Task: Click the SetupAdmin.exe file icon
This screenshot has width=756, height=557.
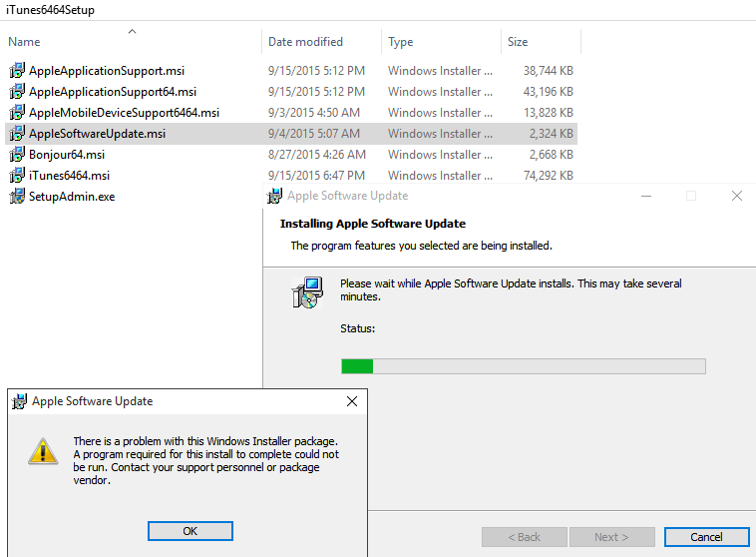Action: (x=17, y=197)
